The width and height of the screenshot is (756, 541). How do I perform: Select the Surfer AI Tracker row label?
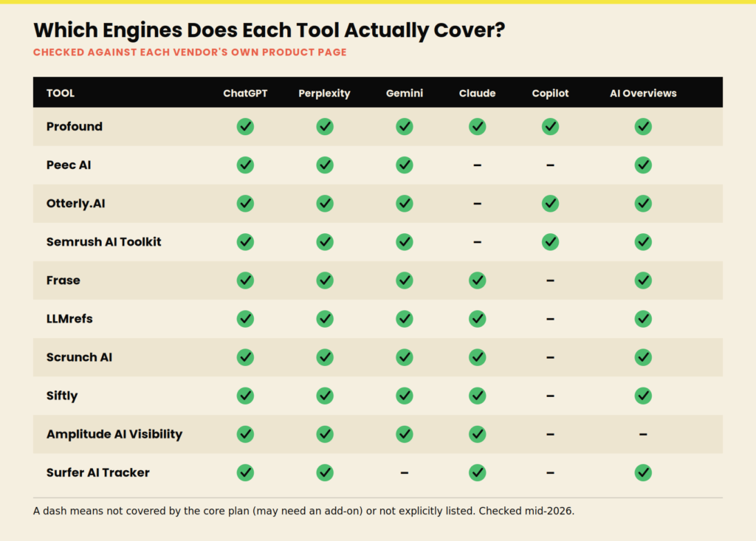pos(98,472)
